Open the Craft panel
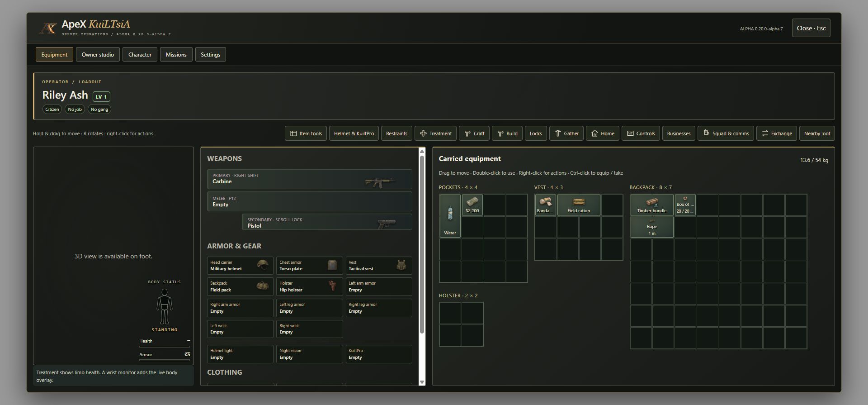This screenshot has height=405, width=868. click(474, 133)
